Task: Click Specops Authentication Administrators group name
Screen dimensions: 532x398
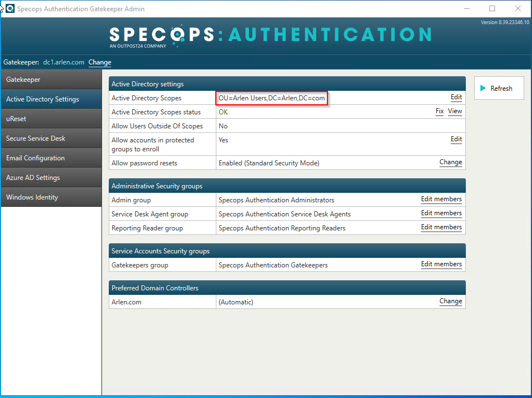Action: point(276,200)
